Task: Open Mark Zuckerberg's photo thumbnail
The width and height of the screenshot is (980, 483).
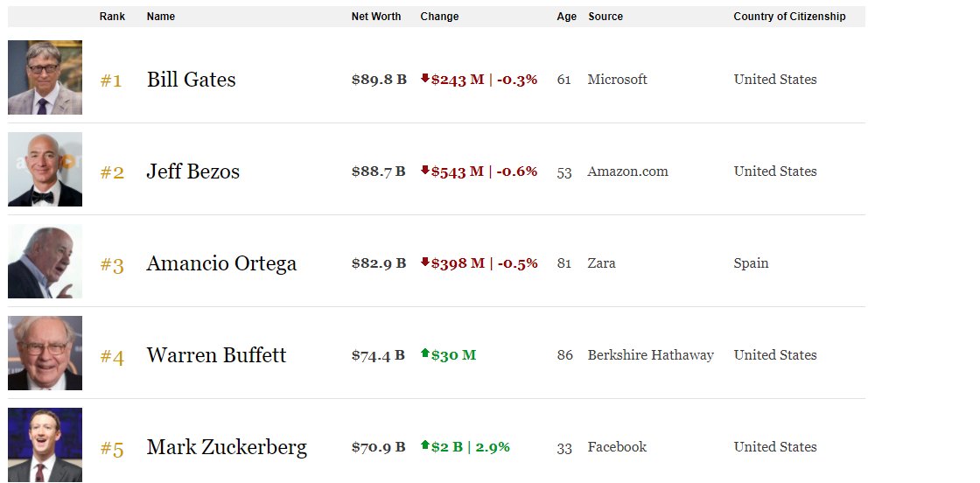Action: [45, 444]
